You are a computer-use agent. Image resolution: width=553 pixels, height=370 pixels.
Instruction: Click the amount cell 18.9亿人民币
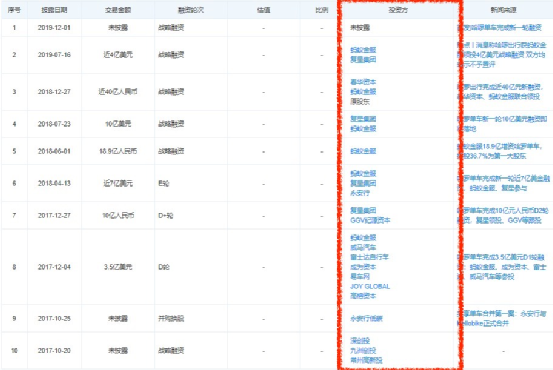point(118,151)
